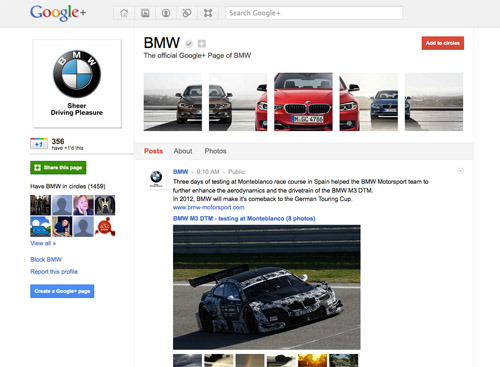The width and height of the screenshot is (500, 367).
Task: Open the last scrapbook photo on the right
Action: click(x=434, y=102)
